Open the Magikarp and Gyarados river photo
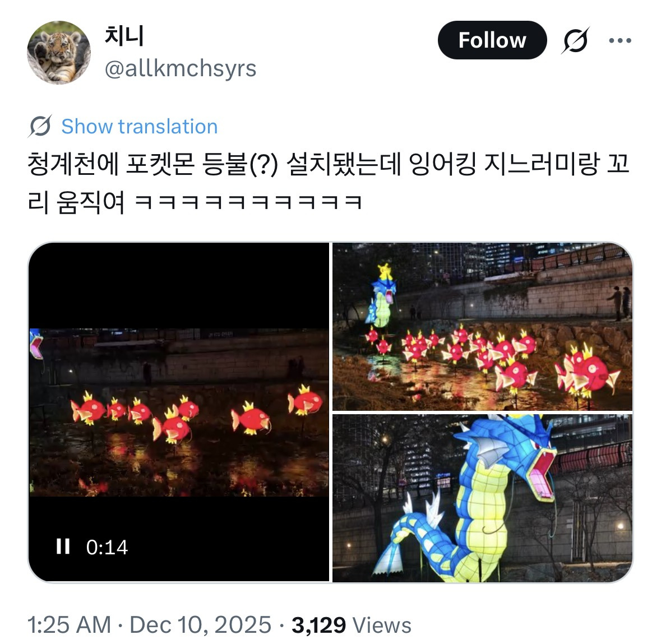The height and width of the screenshot is (644, 661). tap(482, 326)
